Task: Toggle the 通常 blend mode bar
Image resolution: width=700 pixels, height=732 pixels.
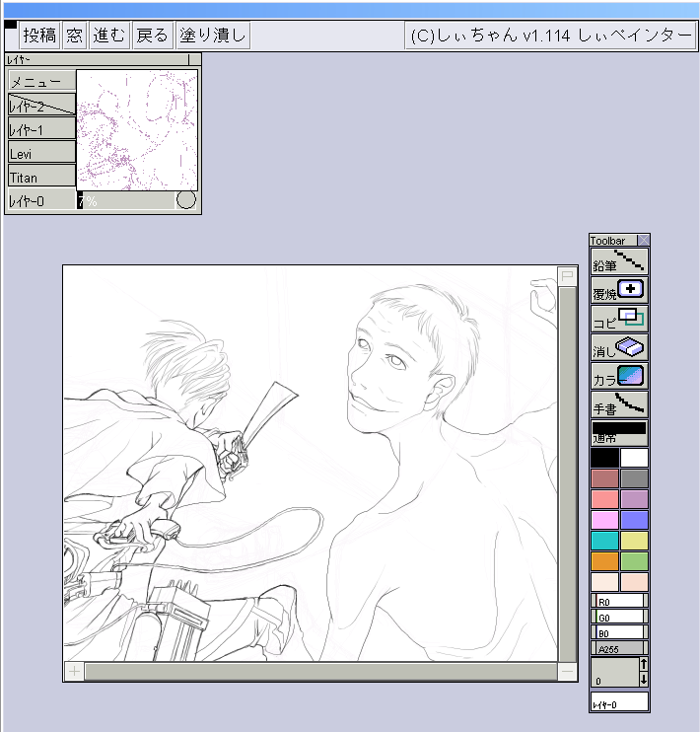Action: point(619,433)
